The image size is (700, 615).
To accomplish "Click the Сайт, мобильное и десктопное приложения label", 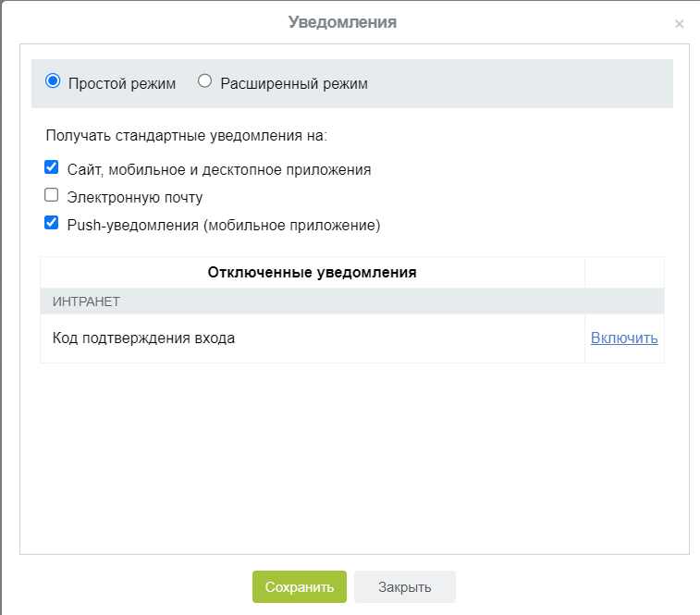I will [219, 170].
